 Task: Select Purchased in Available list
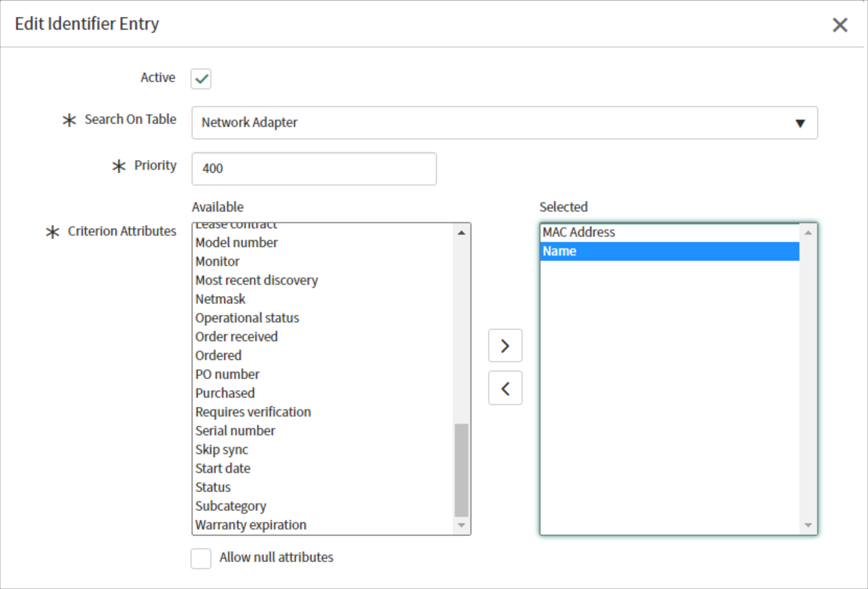tap(323, 393)
